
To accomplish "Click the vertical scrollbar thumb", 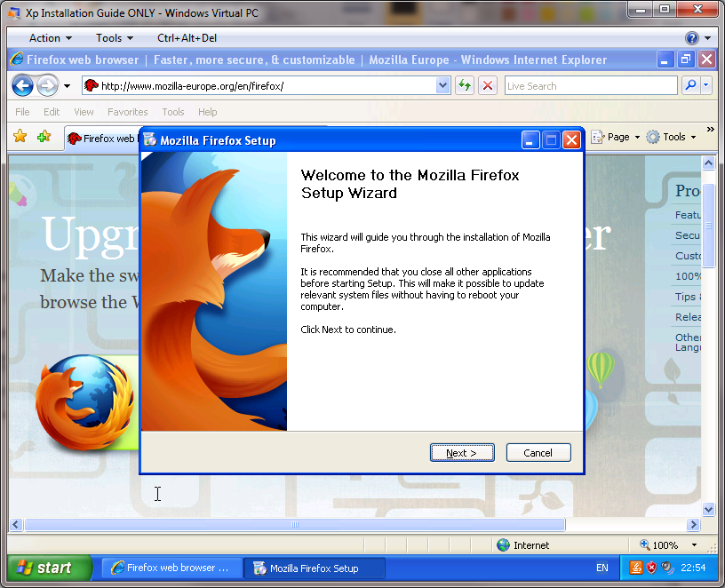I will coord(708,225).
